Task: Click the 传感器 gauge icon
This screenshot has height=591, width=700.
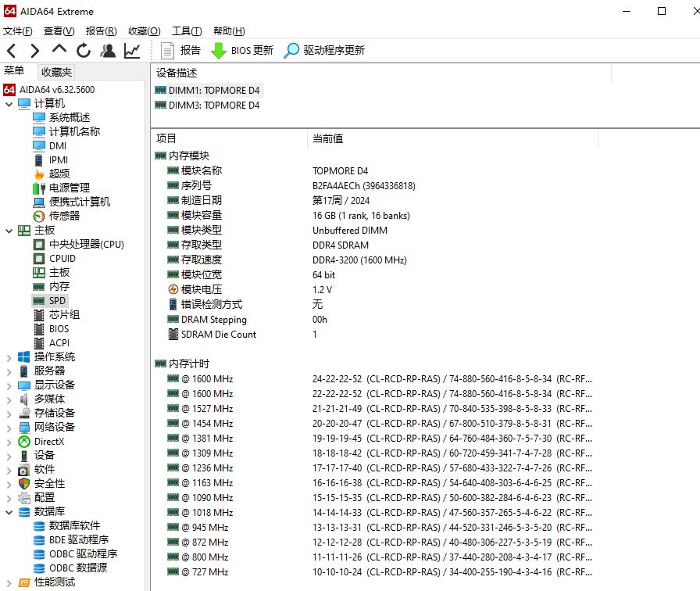Action: pyautogui.click(x=39, y=217)
